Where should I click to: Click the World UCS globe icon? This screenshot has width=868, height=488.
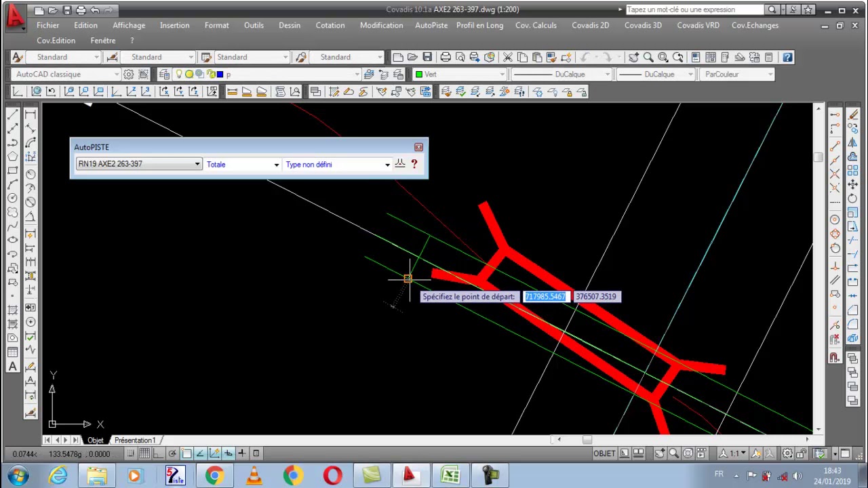tap(36, 91)
